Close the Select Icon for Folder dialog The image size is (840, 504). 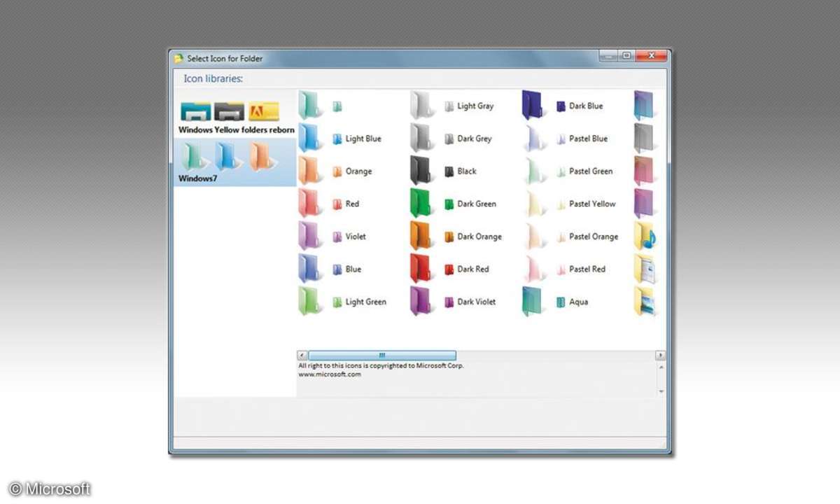coord(652,55)
